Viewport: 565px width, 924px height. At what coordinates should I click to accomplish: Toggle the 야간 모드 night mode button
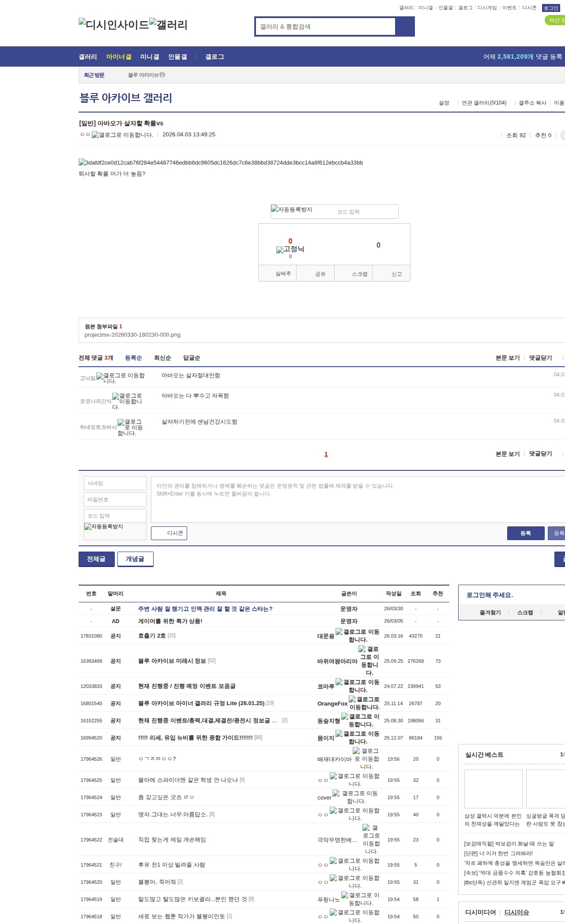tap(555, 20)
